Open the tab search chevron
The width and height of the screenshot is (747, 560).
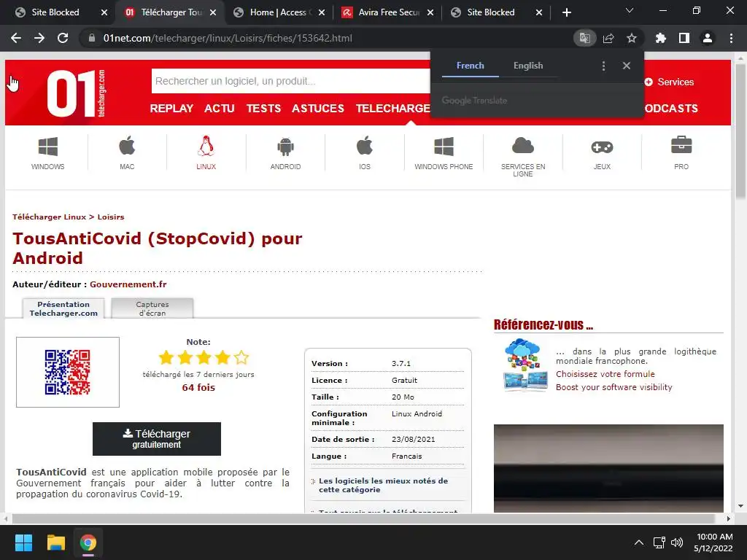[630, 10]
